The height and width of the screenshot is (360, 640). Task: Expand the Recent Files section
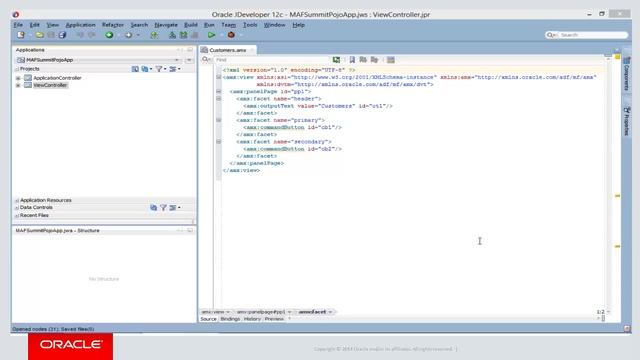pos(17,215)
